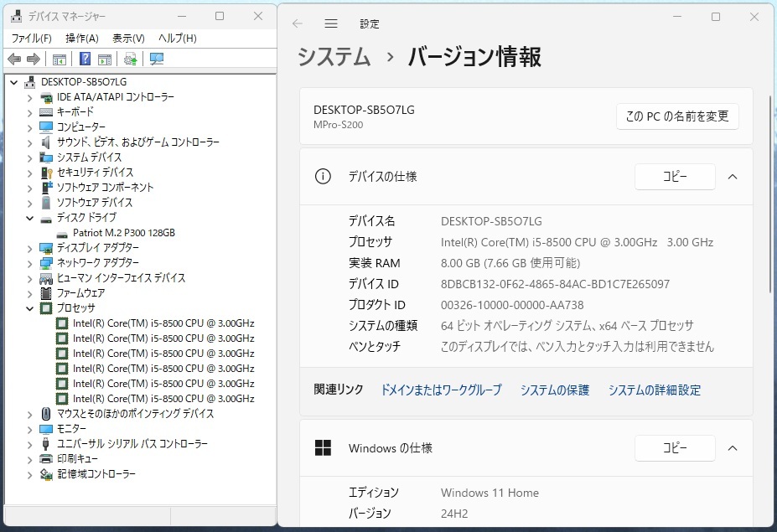Select the IDE ATA/ATAPI コントローラー icon

pyautogui.click(x=46, y=97)
